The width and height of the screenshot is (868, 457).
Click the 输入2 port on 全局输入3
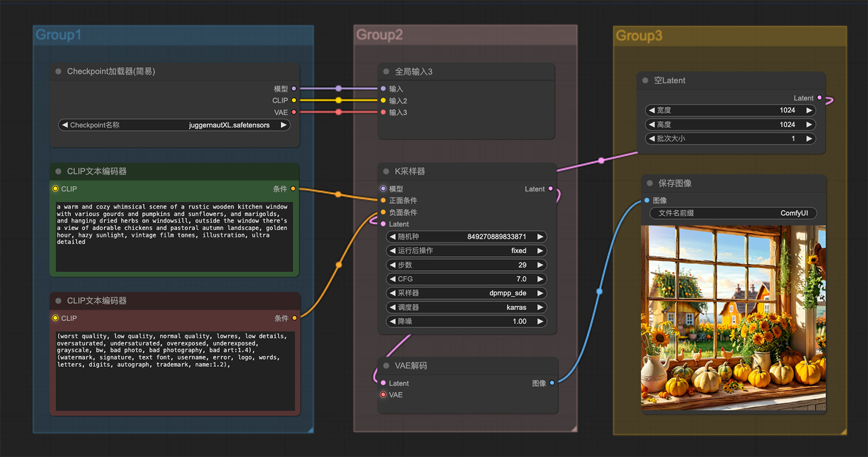point(383,101)
